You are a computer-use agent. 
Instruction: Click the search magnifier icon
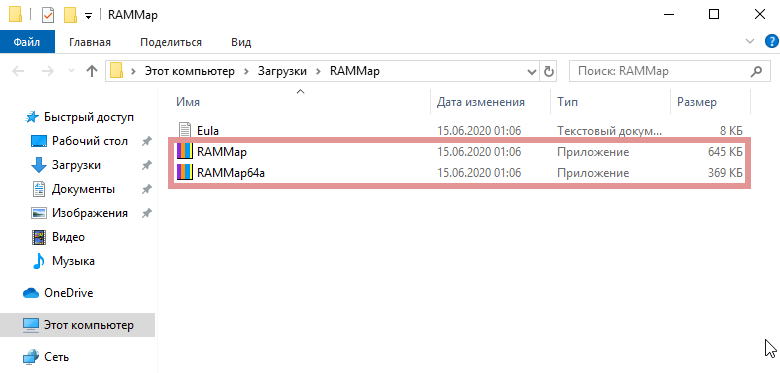point(756,72)
